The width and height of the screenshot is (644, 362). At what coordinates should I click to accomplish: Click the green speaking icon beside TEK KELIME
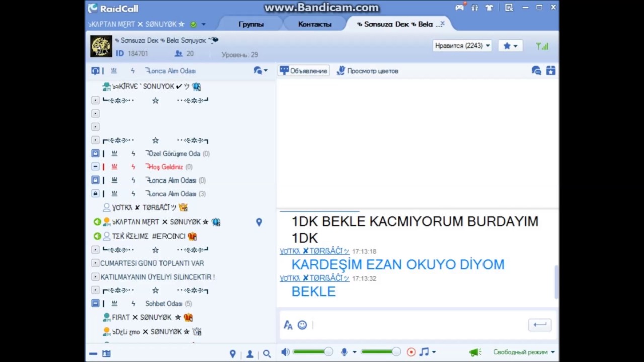97,236
